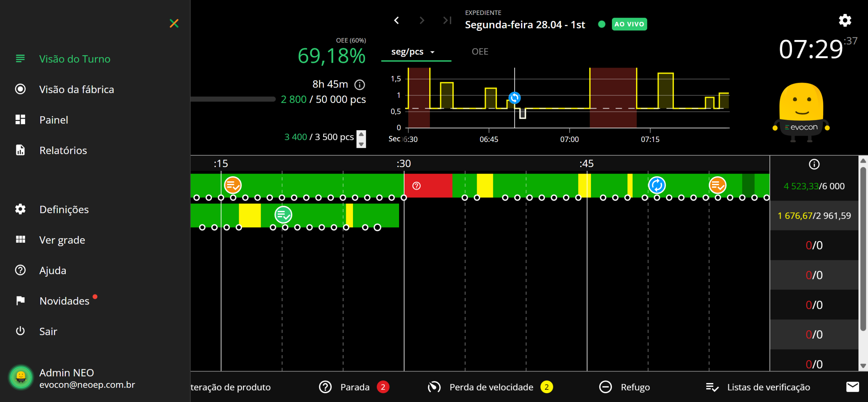This screenshot has height=402, width=868.
Task: Click the envelope message icon at bottom right
Action: pyautogui.click(x=852, y=387)
